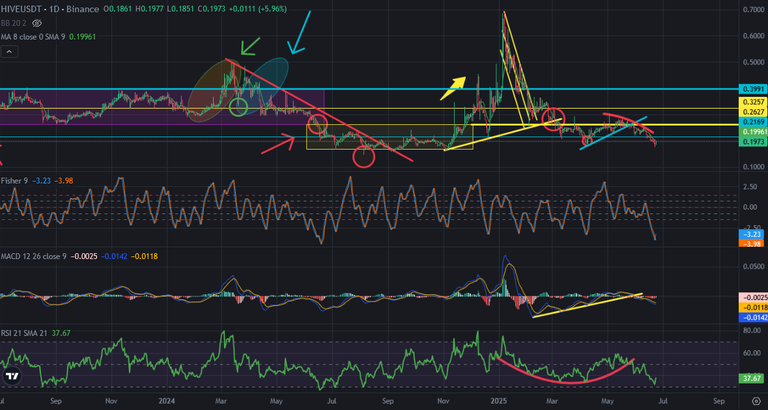Click the -0.0025 MACD histogram axis label
Image resolution: width=768 pixels, height=410 pixels.
click(752, 298)
